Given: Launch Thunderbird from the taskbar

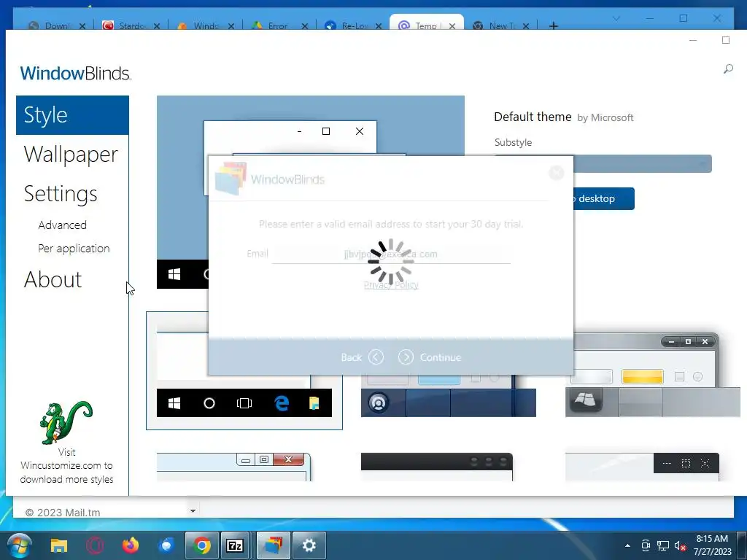Looking at the screenshot, I should coord(166,545).
